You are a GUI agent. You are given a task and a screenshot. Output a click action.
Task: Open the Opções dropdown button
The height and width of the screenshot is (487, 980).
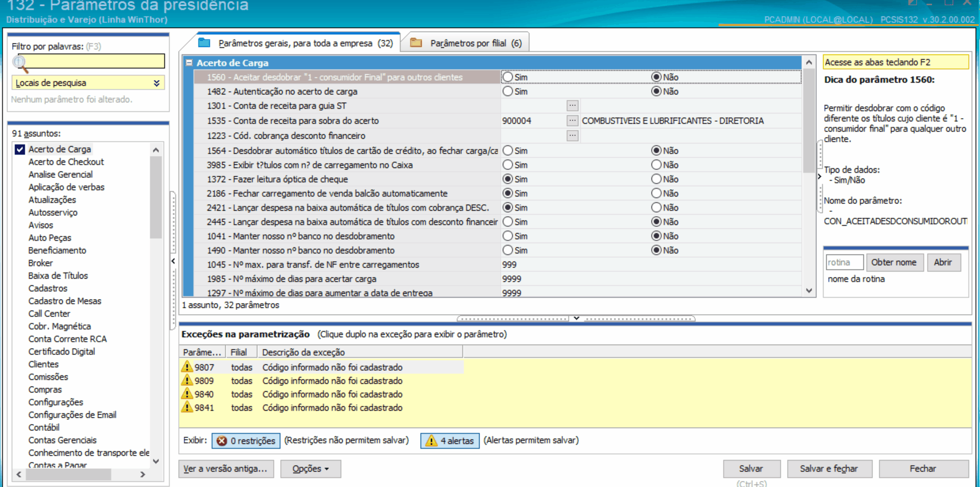point(311,469)
